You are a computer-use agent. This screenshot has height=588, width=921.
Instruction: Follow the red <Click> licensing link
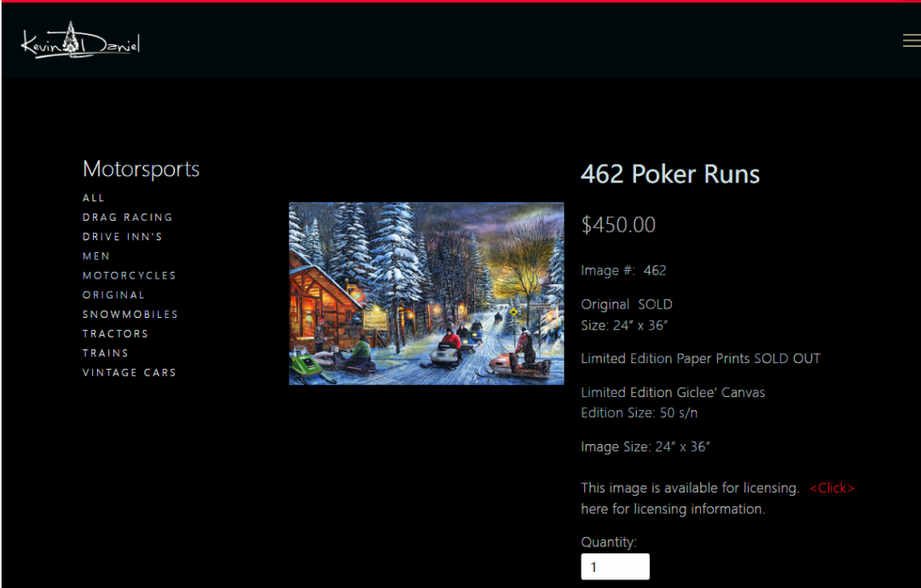click(831, 488)
